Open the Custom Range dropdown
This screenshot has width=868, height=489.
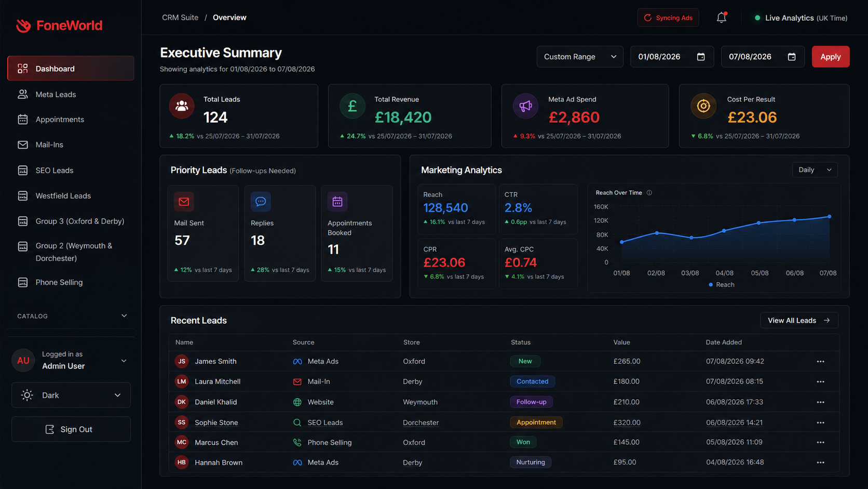580,57
